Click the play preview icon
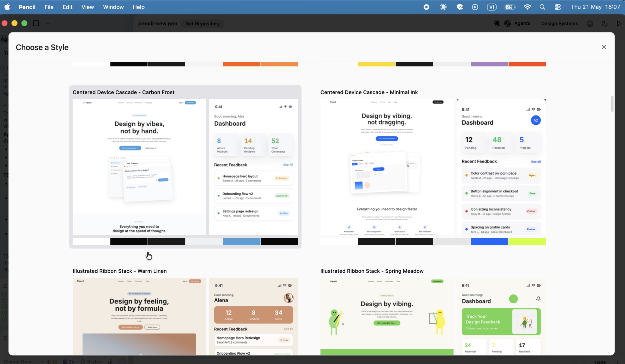This screenshot has width=625, height=364. coord(619,23)
